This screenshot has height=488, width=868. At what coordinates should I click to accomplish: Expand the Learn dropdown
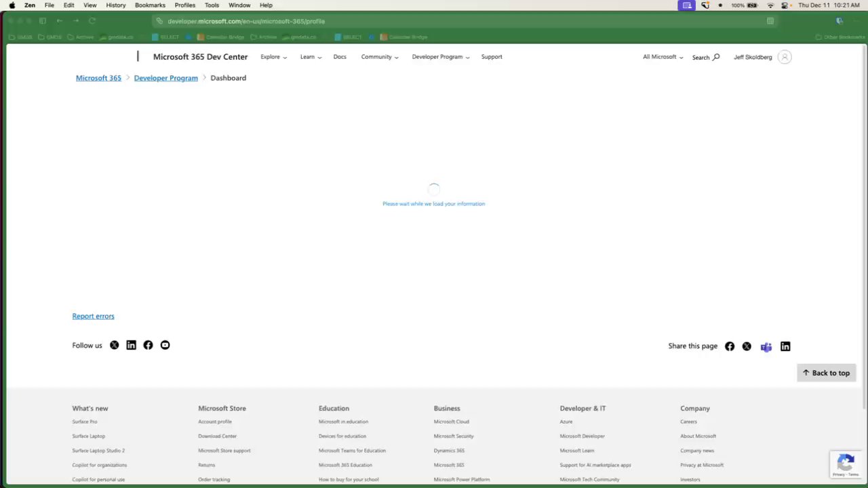pyautogui.click(x=311, y=57)
